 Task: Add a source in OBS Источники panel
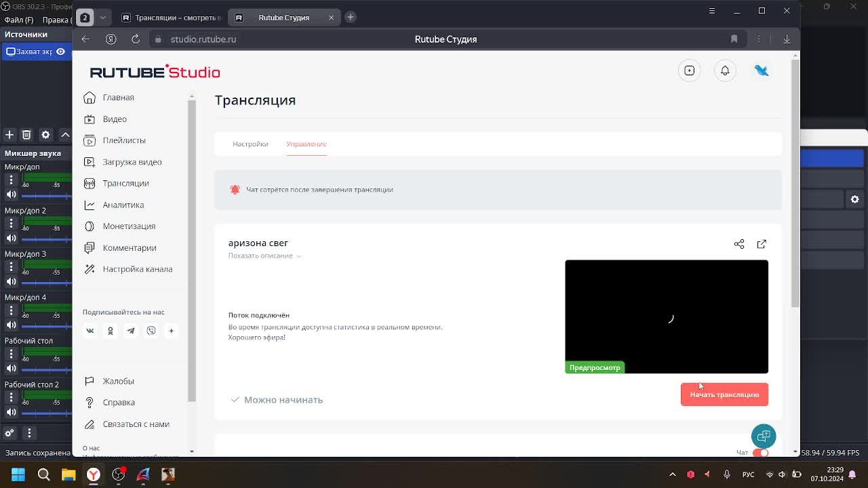tap(9, 135)
